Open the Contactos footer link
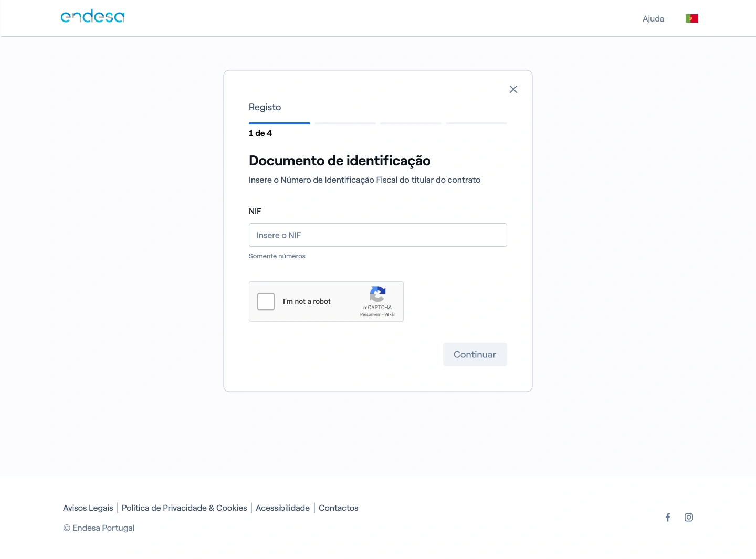 point(338,508)
